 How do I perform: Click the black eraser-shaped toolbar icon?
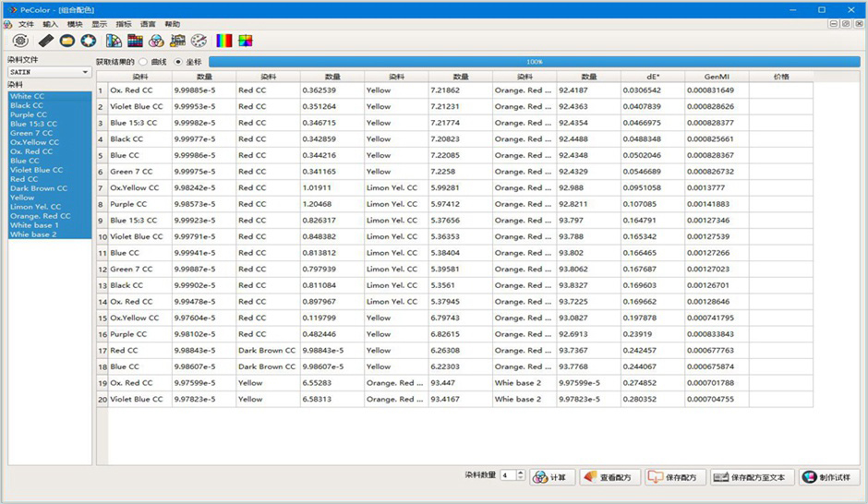pos(44,41)
